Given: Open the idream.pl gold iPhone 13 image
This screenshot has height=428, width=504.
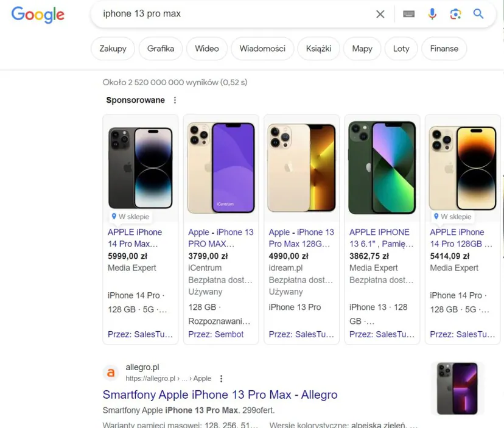Looking at the screenshot, I should point(301,168).
